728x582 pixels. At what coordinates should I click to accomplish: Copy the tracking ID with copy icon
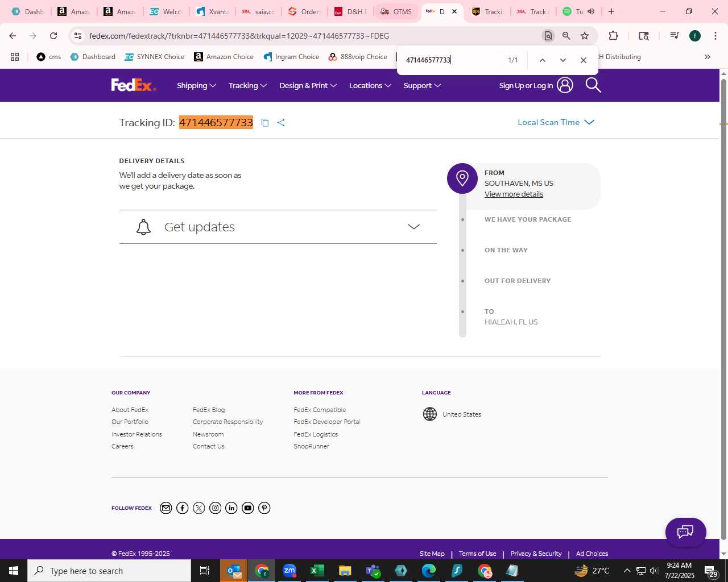tap(265, 123)
